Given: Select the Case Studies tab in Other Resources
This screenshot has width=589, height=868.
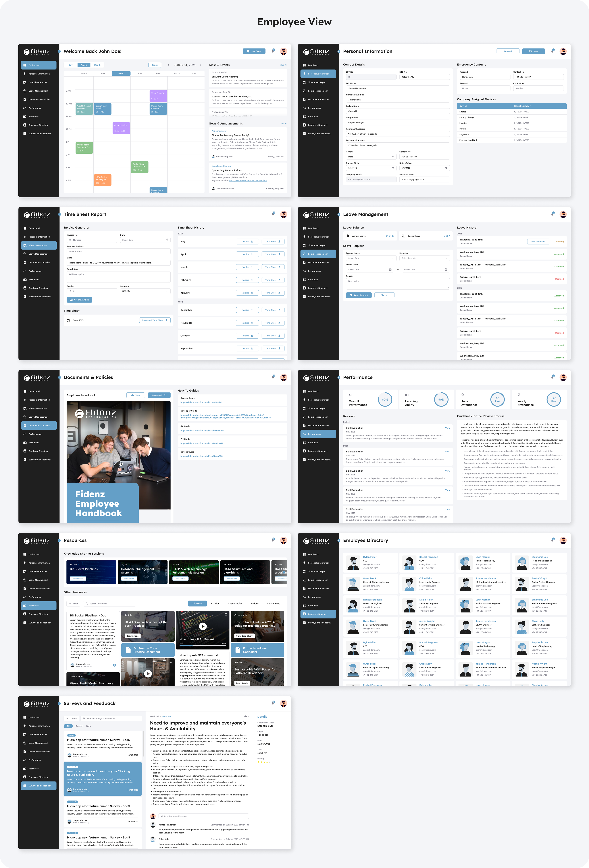Looking at the screenshot, I should [235, 604].
